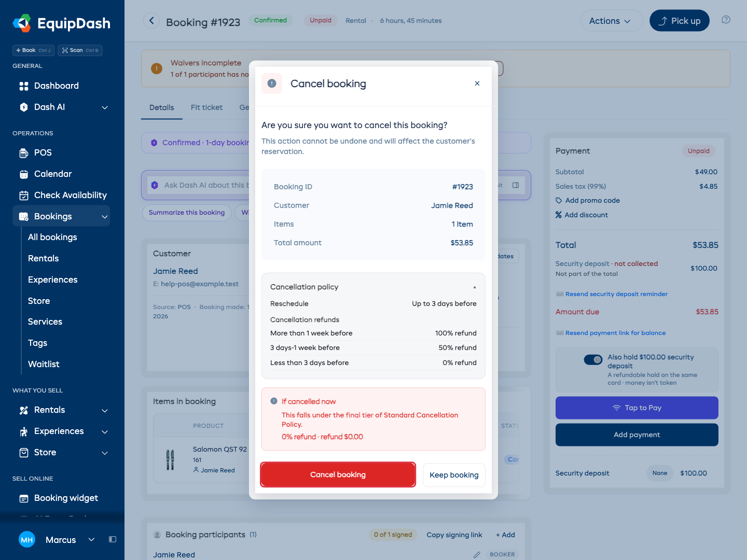This screenshot has height=560, width=747.
Task: Open the Waitlist submenu item
Action: [44, 364]
